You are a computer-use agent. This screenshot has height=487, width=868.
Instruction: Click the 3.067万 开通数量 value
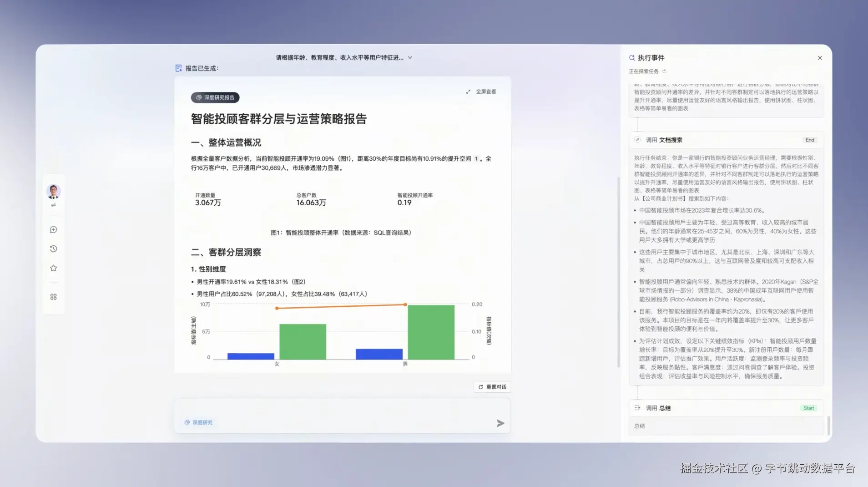pyautogui.click(x=208, y=203)
